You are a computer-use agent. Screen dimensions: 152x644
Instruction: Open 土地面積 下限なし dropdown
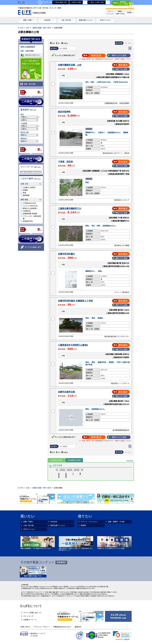(29, 126)
